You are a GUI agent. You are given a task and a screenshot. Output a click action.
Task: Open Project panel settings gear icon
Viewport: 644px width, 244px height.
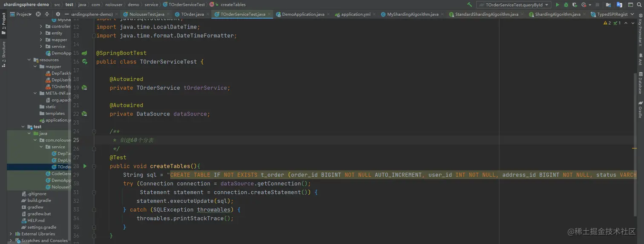58,14
